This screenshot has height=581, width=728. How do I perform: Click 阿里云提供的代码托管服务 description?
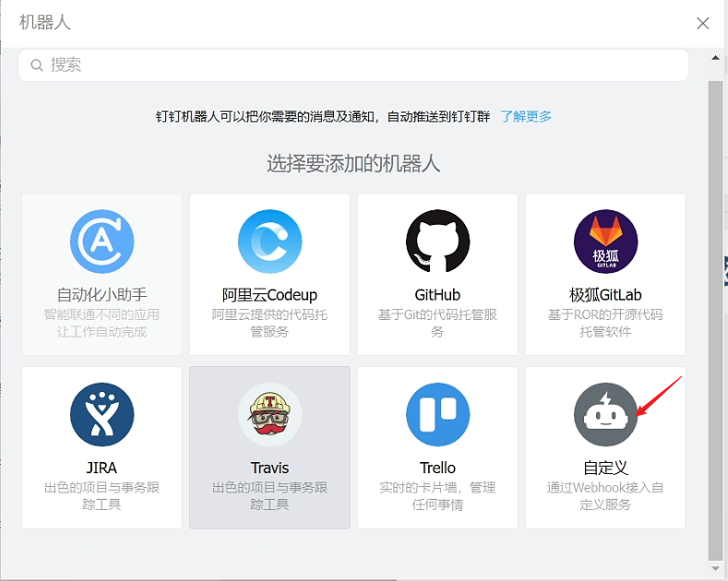pos(269,323)
